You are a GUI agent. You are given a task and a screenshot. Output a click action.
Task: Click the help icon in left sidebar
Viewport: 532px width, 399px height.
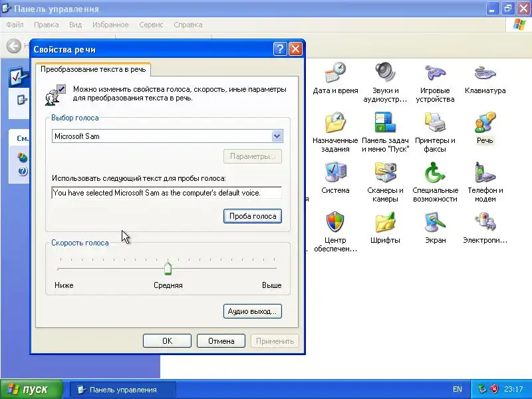23,171
